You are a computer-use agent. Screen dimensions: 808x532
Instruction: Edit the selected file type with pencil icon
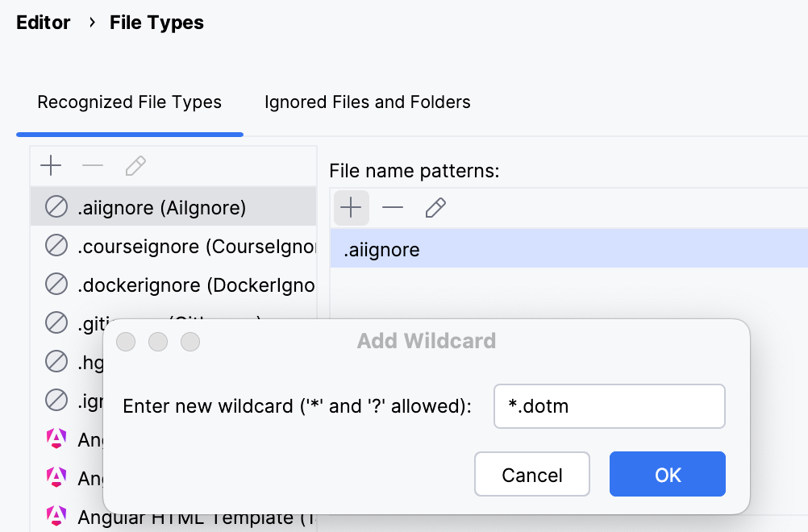pos(135,165)
